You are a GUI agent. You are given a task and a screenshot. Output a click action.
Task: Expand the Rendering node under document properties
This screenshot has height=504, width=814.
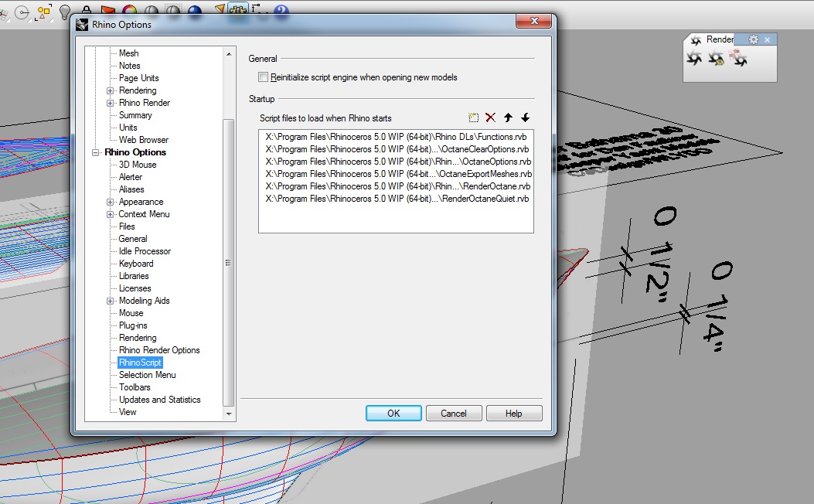(110, 91)
